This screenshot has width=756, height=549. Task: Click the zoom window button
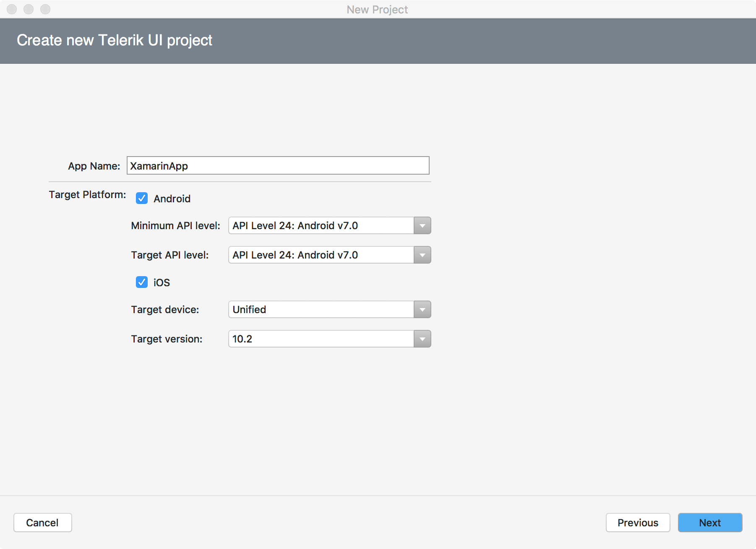tap(45, 9)
